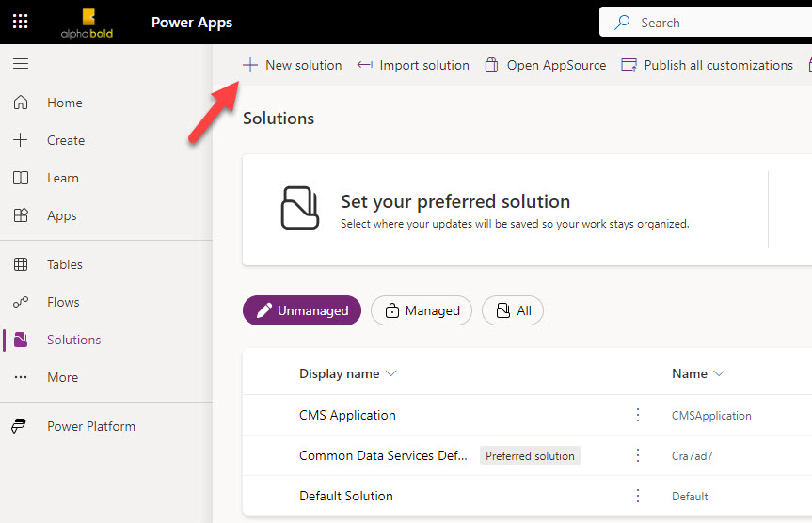Click the Solutions page heading

click(279, 119)
